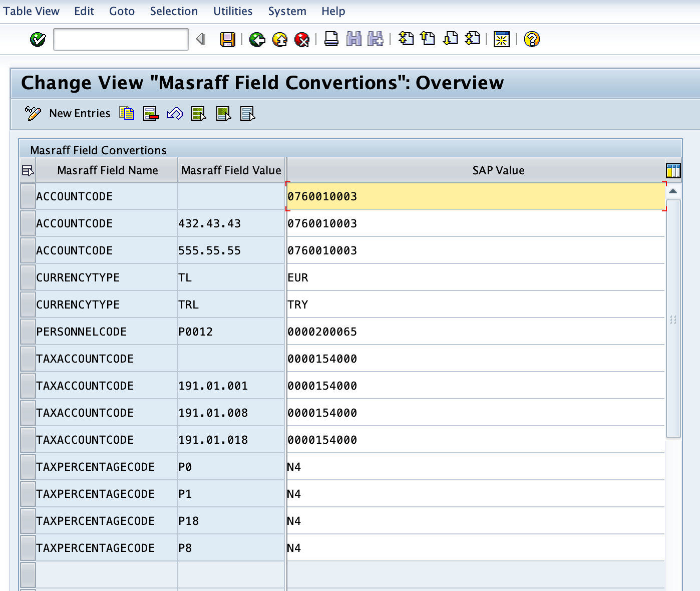Click SAP Value 0000154000 in 191.01.001 row
The image size is (700, 591).
[x=476, y=386]
